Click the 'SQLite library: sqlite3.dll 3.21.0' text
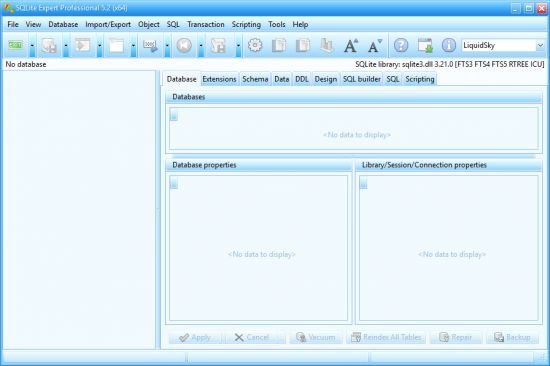This screenshot has height=366, width=550. coord(404,64)
